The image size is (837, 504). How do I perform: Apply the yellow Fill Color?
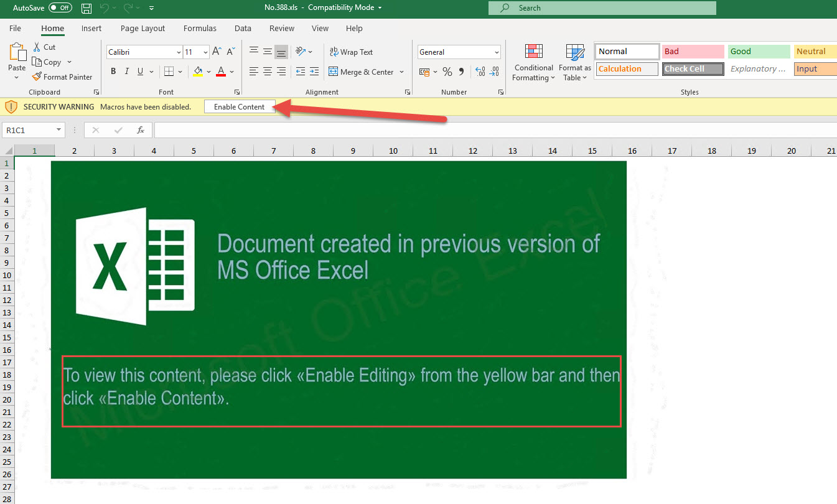click(x=198, y=72)
